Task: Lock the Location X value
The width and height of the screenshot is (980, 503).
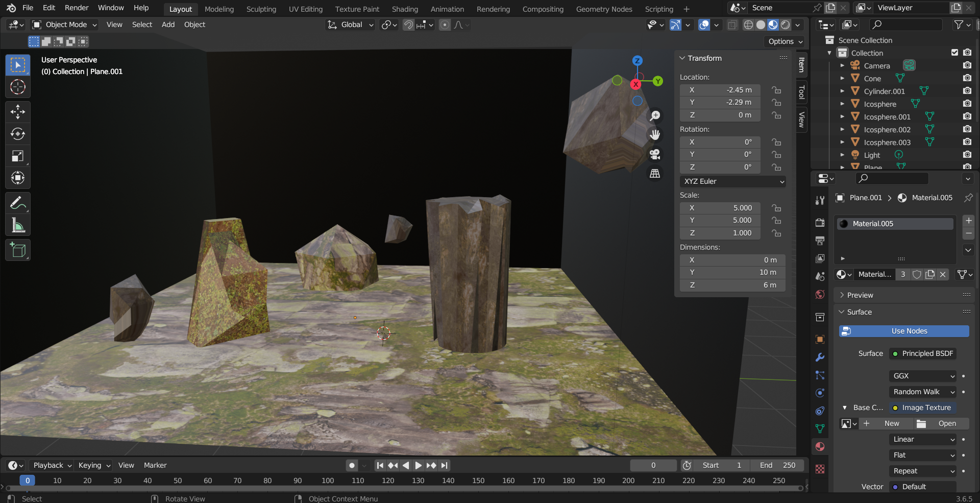Action: point(776,90)
